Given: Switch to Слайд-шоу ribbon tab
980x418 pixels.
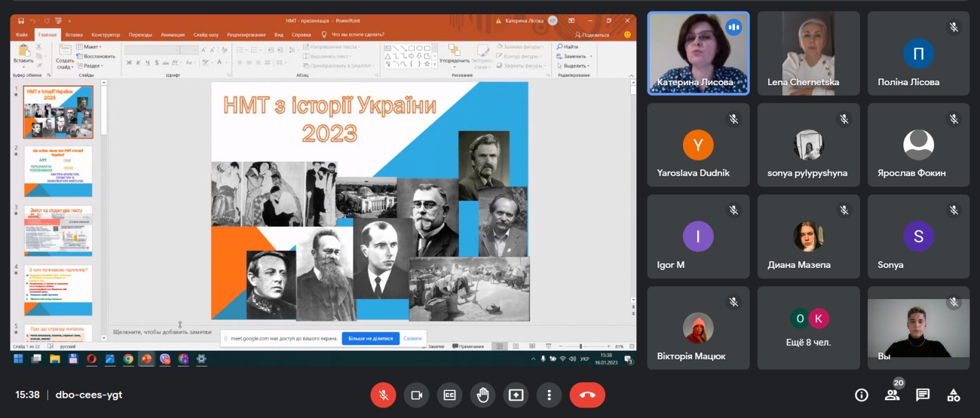Looking at the screenshot, I should point(206,35).
